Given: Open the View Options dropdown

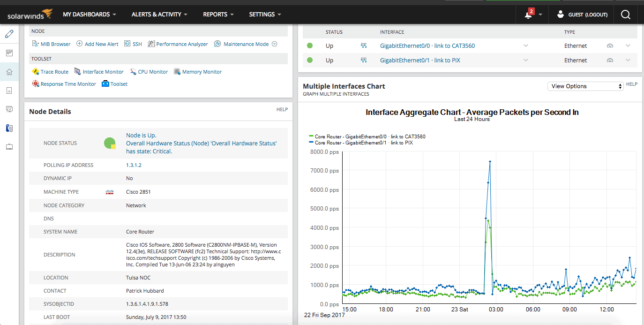Looking at the screenshot, I should tap(586, 86).
